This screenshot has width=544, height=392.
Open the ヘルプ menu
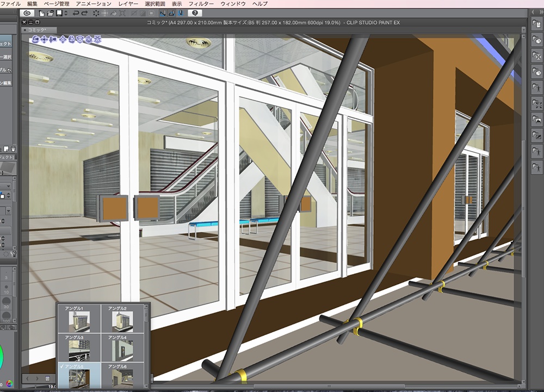point(260,4)
